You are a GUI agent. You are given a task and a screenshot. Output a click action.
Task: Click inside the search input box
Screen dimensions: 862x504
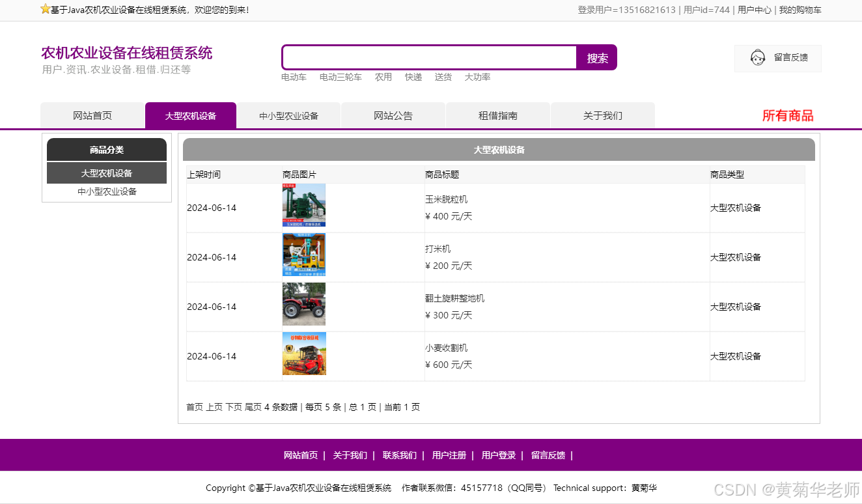pyautogui.click(x=429, y=57)
